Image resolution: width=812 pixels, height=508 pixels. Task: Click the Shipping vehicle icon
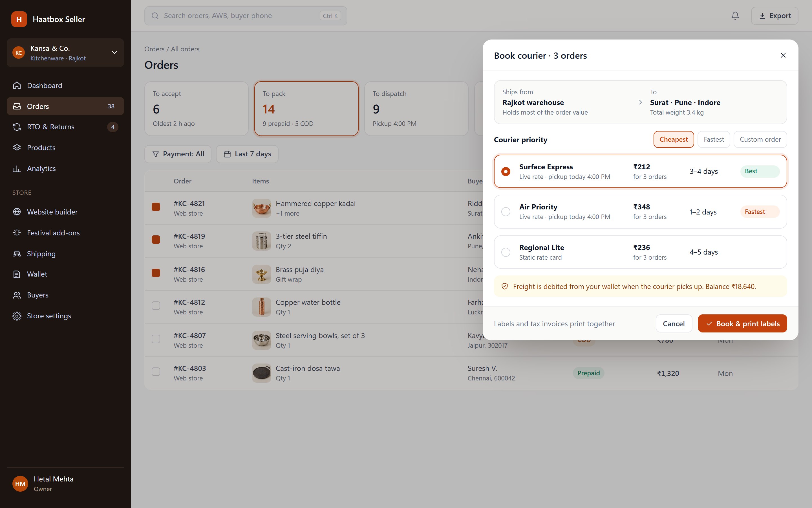point(17,254)
